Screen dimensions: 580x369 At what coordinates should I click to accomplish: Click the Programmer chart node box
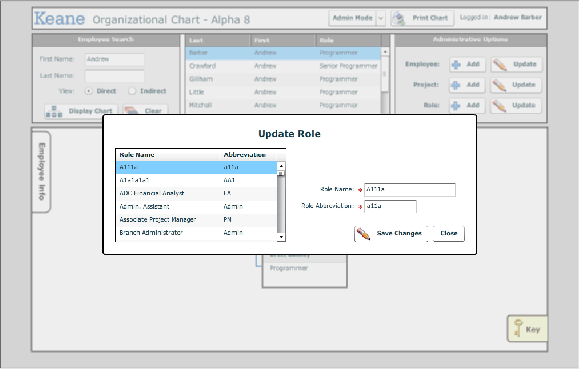(x=305, y=271)
